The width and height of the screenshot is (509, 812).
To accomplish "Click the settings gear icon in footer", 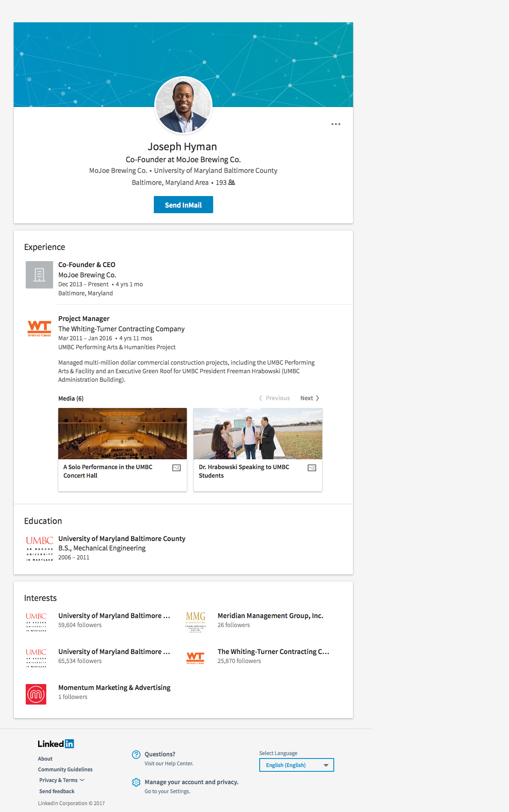I will (x=136, y=782).
